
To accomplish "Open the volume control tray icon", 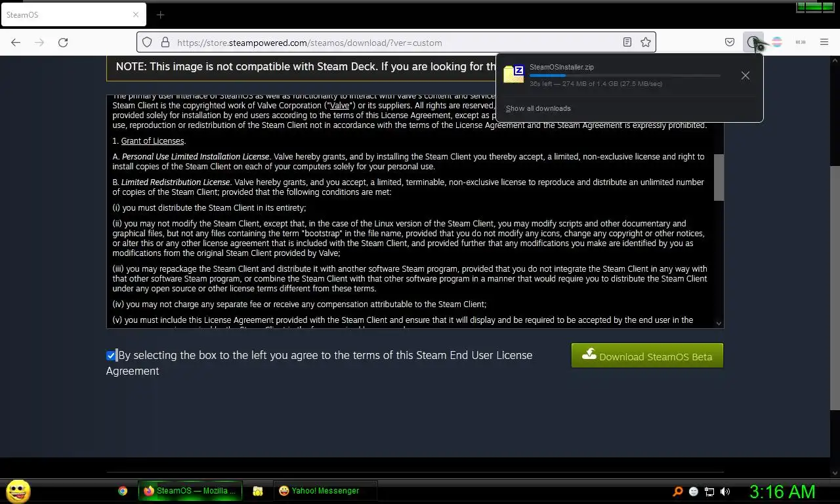I will coord(725,492).
